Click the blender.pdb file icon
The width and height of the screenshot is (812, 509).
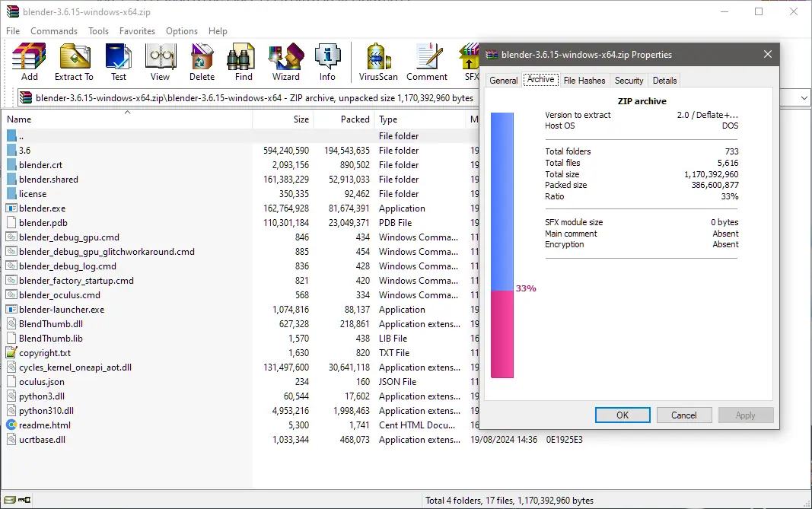[11, 223]
